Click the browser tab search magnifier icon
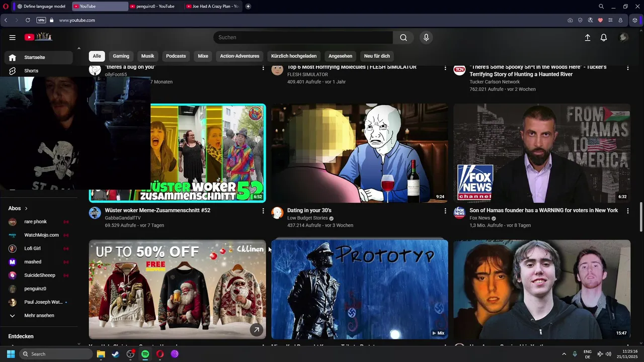644x362 pixels. pyautogui.click(x=601, y=7)
